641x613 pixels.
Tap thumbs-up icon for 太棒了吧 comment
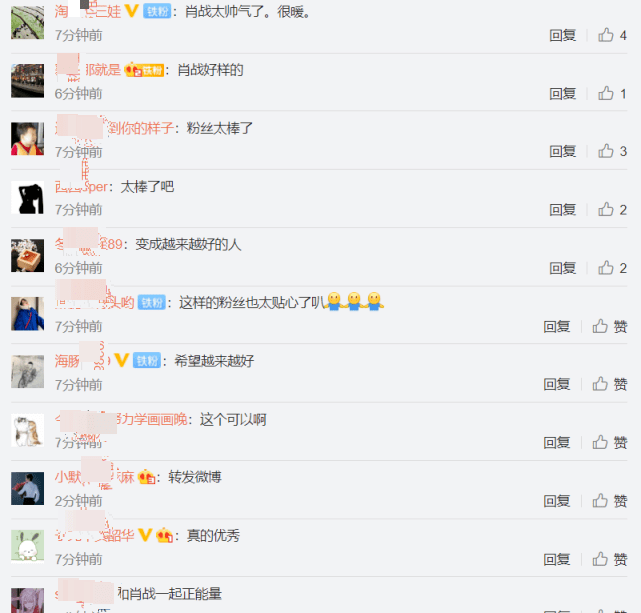[605, 210]
